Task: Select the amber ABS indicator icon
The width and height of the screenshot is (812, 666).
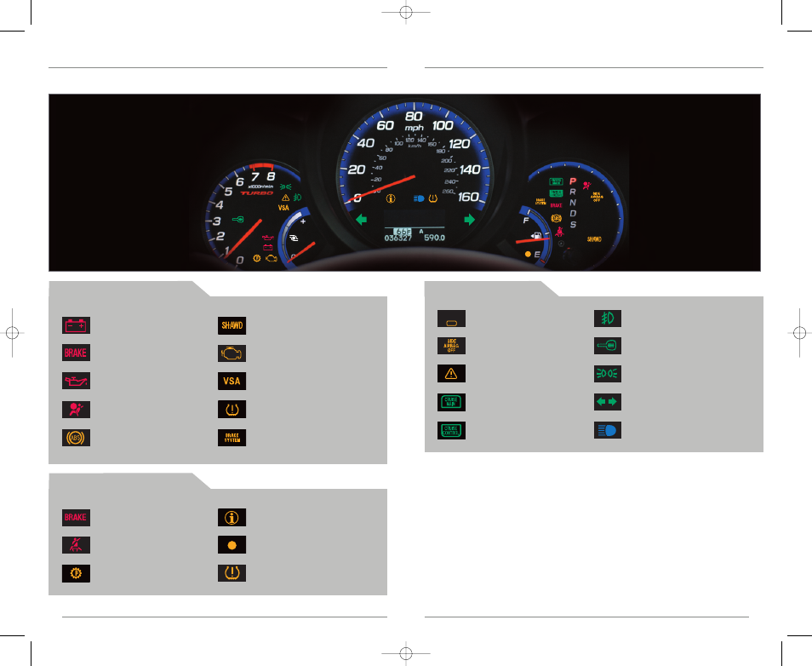Action: coord(76,438)
